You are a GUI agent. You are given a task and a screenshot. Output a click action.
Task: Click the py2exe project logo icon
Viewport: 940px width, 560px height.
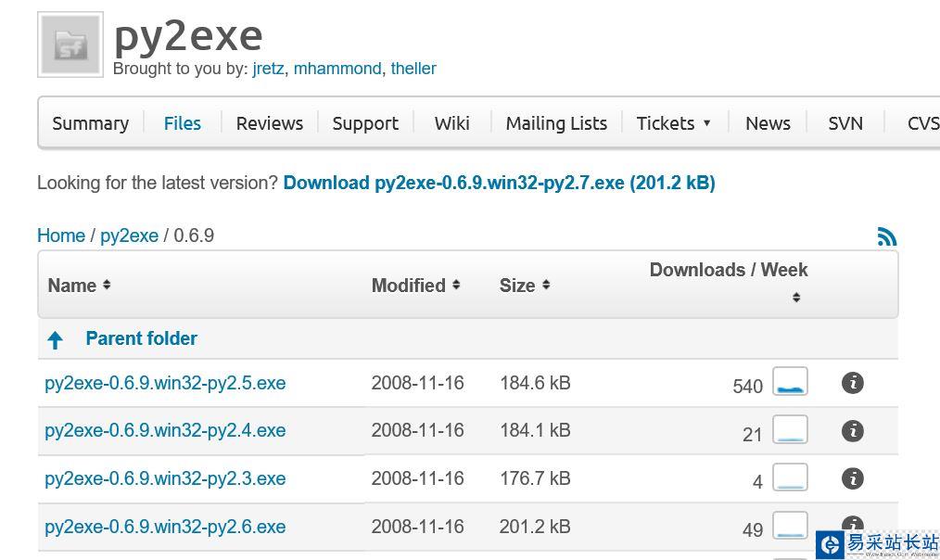pos(70,45)
